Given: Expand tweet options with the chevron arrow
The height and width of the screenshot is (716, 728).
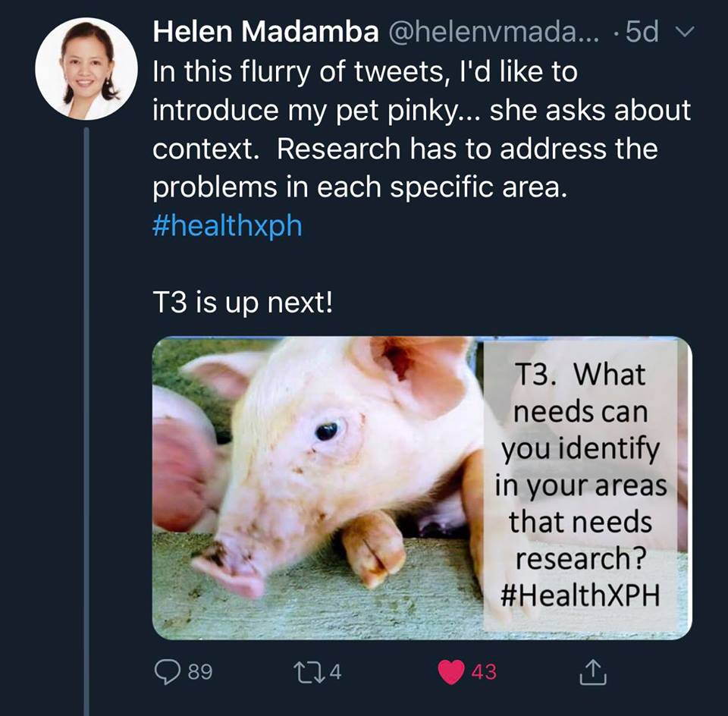Looking at the screenshot, I should (x=685, y=33).
